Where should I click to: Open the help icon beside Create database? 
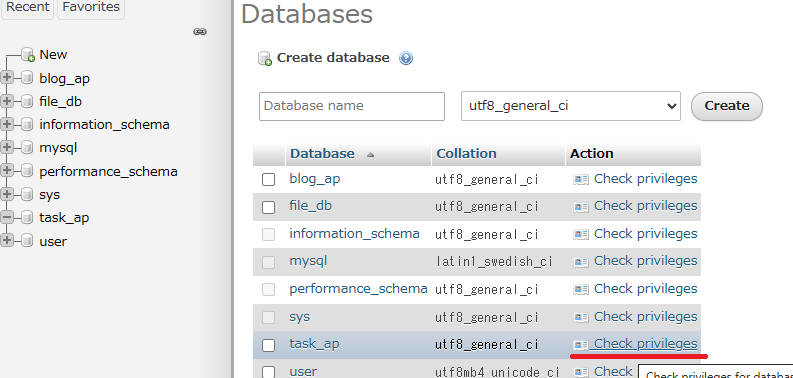(x=406, y=58)
